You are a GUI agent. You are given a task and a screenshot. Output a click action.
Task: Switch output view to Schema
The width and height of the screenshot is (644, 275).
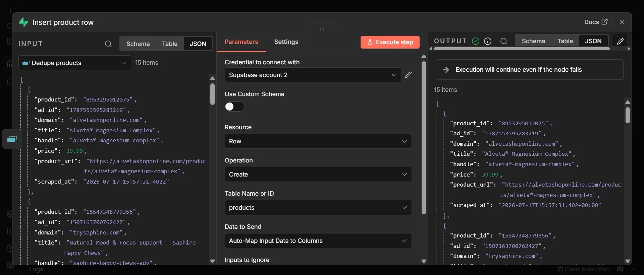click(533, 41)
